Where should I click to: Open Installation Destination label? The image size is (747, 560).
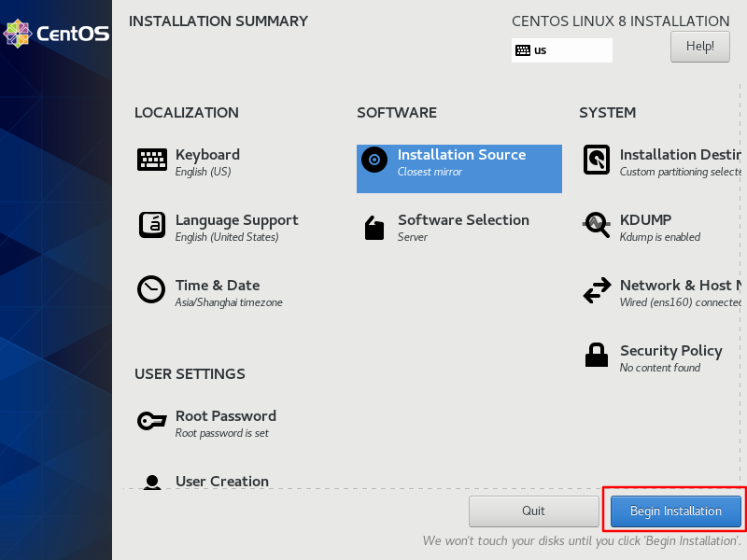tap(681, 155)
